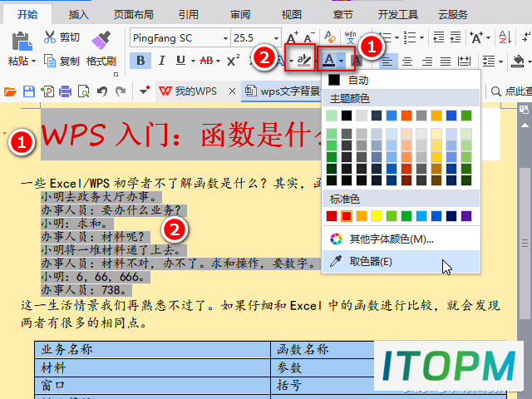Pick standard yellow color swatch
Viewport: 532px width, 399px height.
pyautogui.click(x=377, y=216)
